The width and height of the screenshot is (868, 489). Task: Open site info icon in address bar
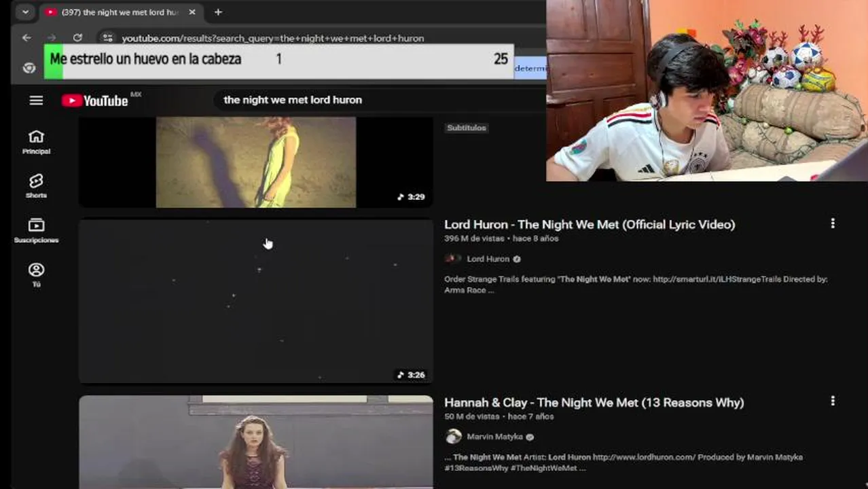tap(107, 38)
